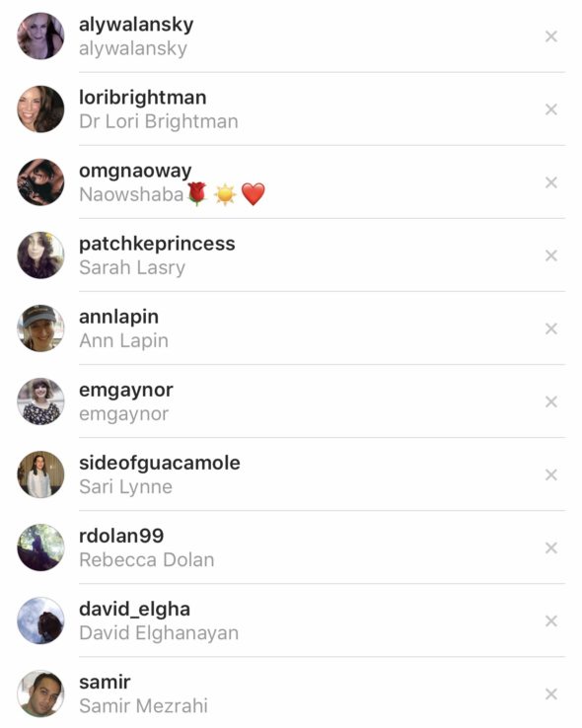Select the David Elghanayan name
582x728 pixels.
159,633
